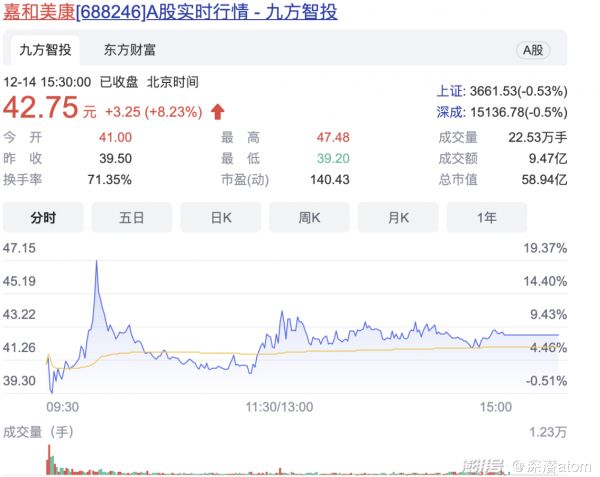The height and width of the screenshot is (477, 600).
Task: Select the 周K chart tab
Action: pos(310,218)
